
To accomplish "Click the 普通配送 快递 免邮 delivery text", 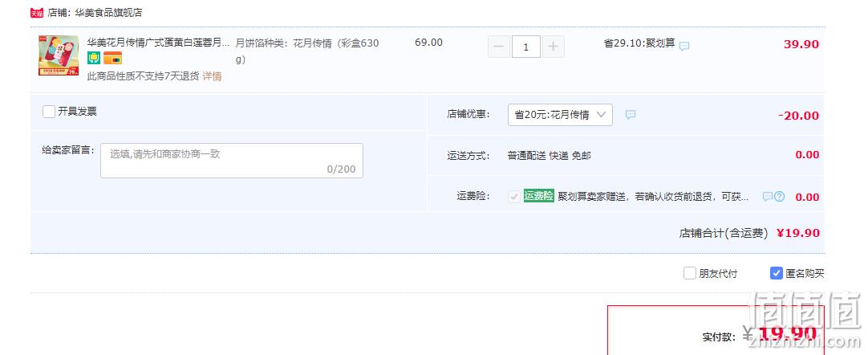I will coord(550,156).
